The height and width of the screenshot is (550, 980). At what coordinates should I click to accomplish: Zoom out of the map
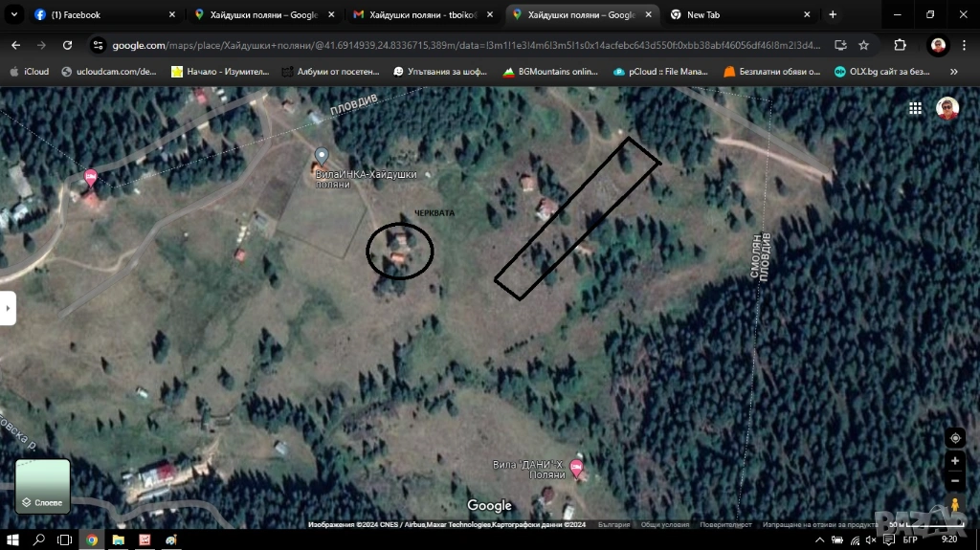pyautogui.click(x=954, y=481)
